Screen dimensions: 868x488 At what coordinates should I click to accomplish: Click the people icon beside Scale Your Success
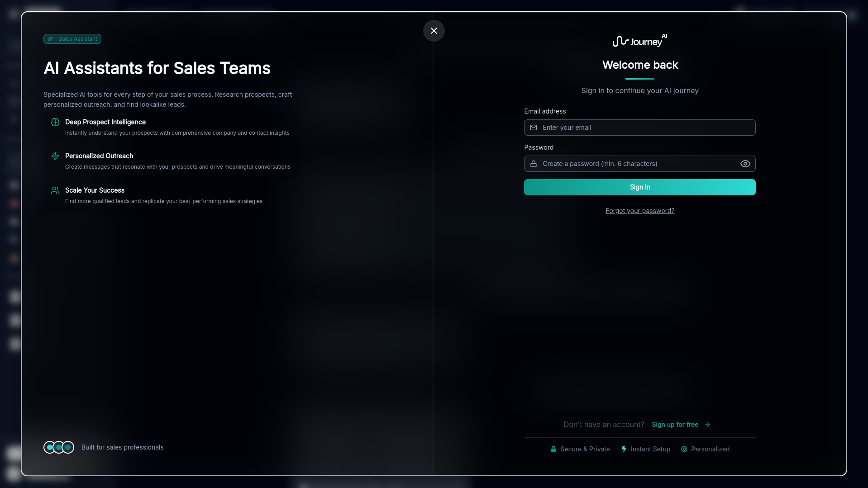coord(55,190)
